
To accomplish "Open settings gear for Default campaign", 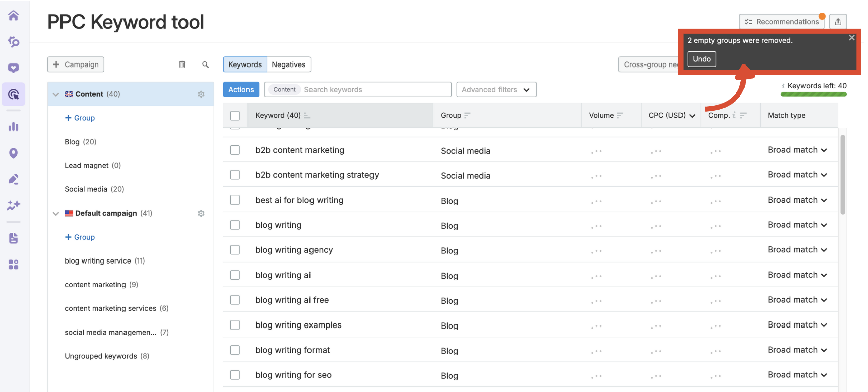I will tap(201, 213).
